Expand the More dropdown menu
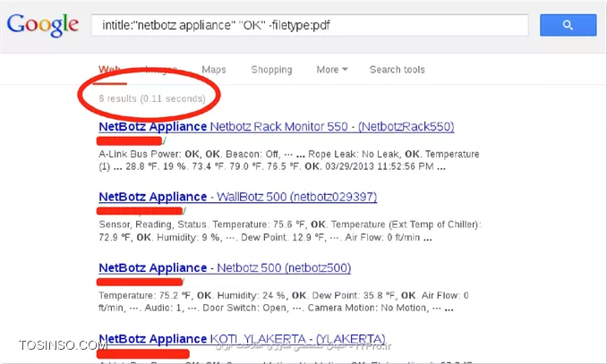This screenshot has width=607, height=364. click(332, 70)
